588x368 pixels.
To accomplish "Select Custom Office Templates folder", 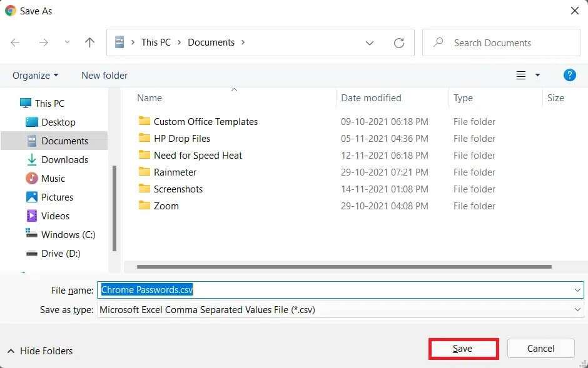I will point(206,122).
